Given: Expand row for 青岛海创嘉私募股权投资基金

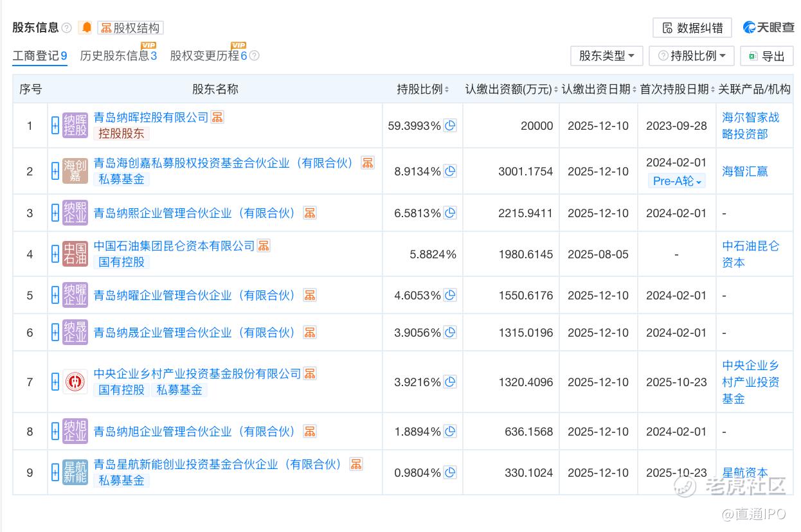Looking at the screenshot, I should pyautogui.click(x=55, y=171).
